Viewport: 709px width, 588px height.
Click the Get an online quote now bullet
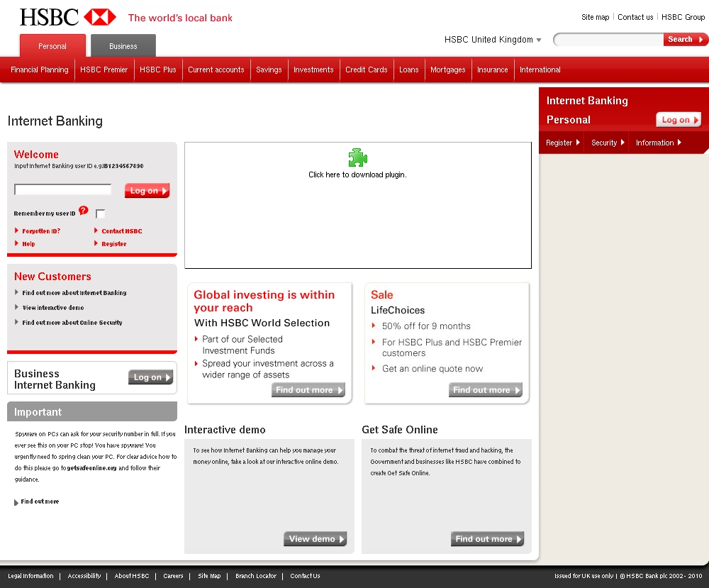(432, 369)
